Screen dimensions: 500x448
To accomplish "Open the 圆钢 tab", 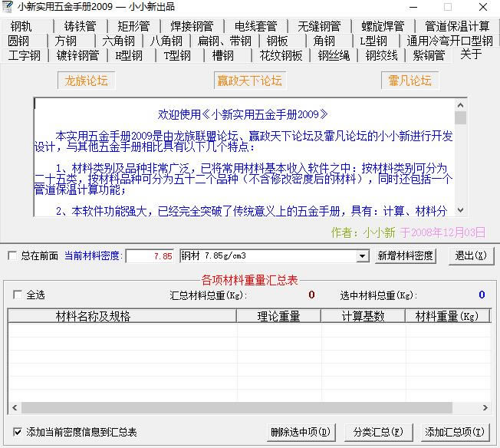I will (x=24, y=41).
